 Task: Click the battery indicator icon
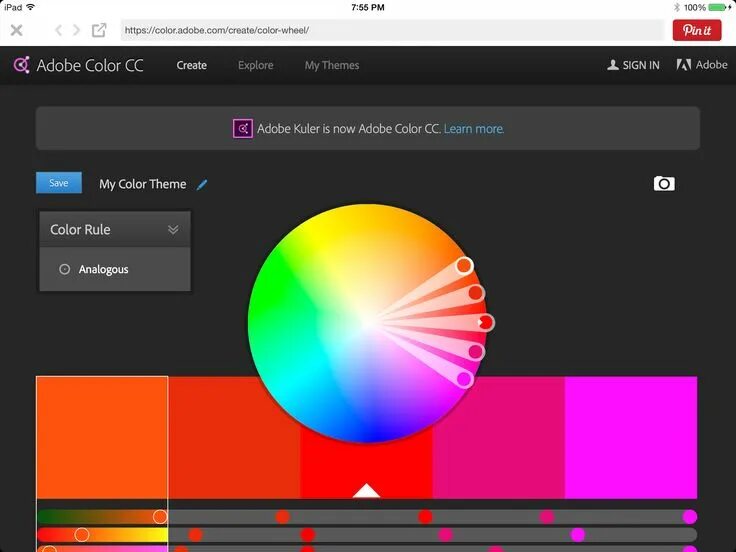(x=717, y=7)
